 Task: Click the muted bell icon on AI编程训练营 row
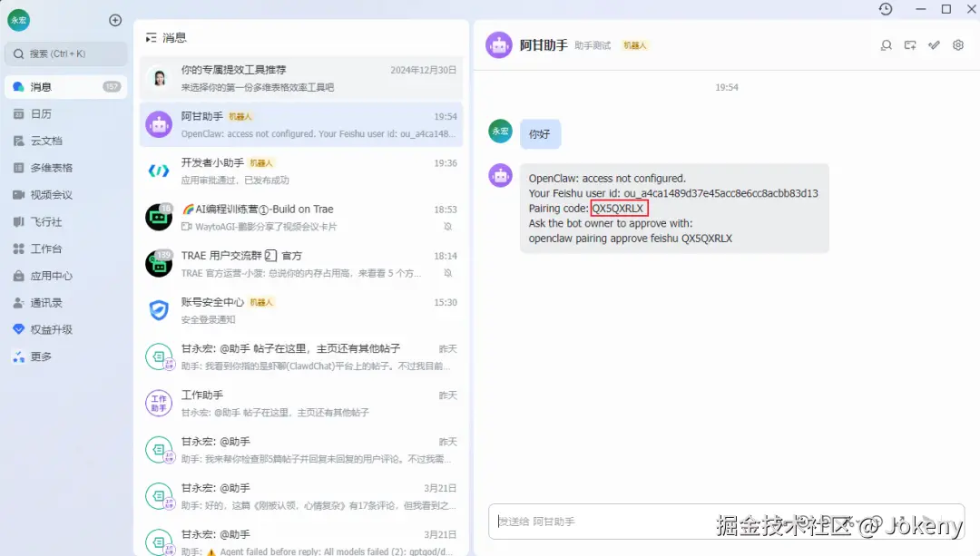click(448, 226)
